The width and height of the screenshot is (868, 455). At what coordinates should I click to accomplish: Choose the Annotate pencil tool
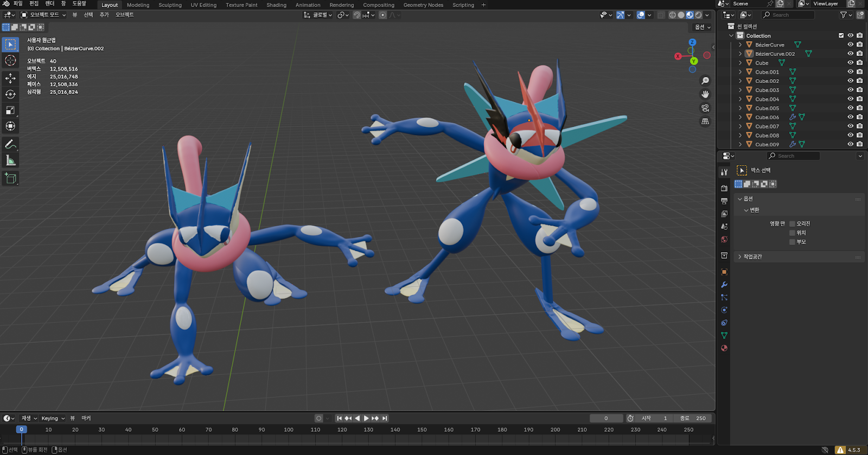(10, 144)
